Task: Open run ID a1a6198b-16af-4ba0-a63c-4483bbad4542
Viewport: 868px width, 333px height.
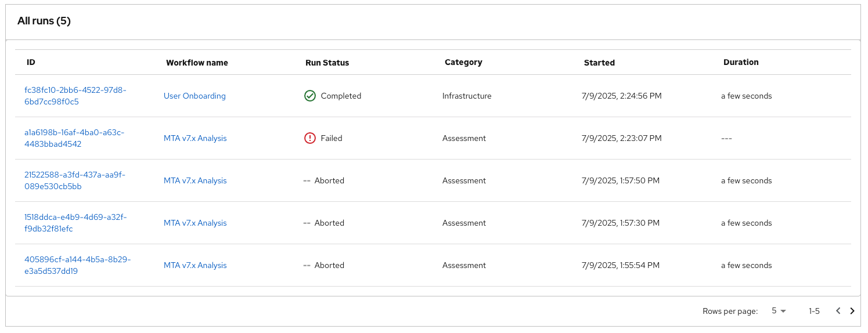Action: (x=74, y=138)
